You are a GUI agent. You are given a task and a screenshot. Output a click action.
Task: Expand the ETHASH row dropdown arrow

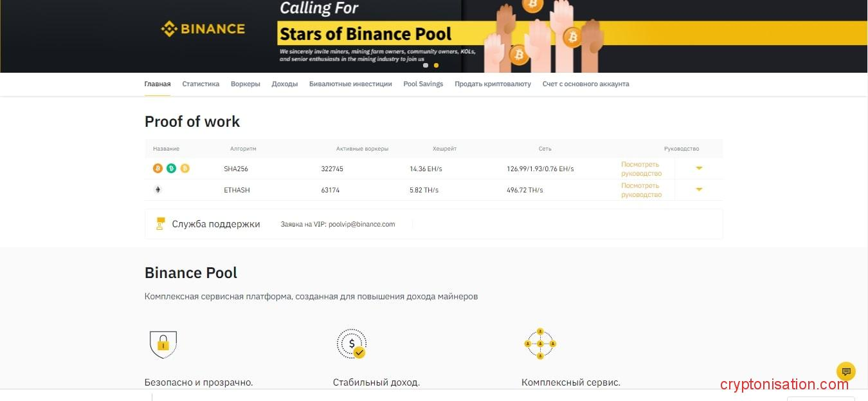pyautogui.click(x=699, y=190)
